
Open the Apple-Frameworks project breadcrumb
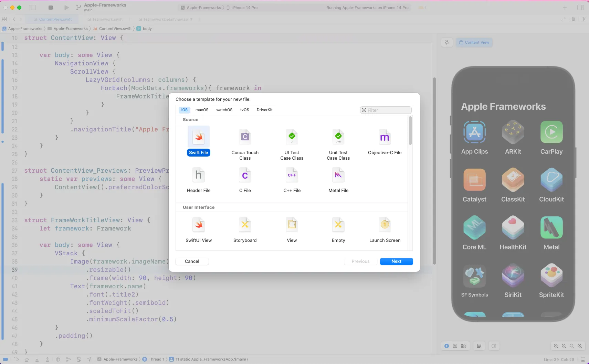[x=22, y=29]
